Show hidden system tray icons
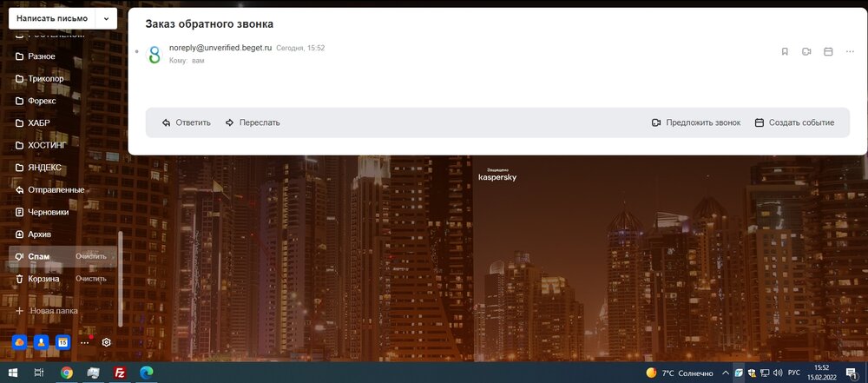 725,373
